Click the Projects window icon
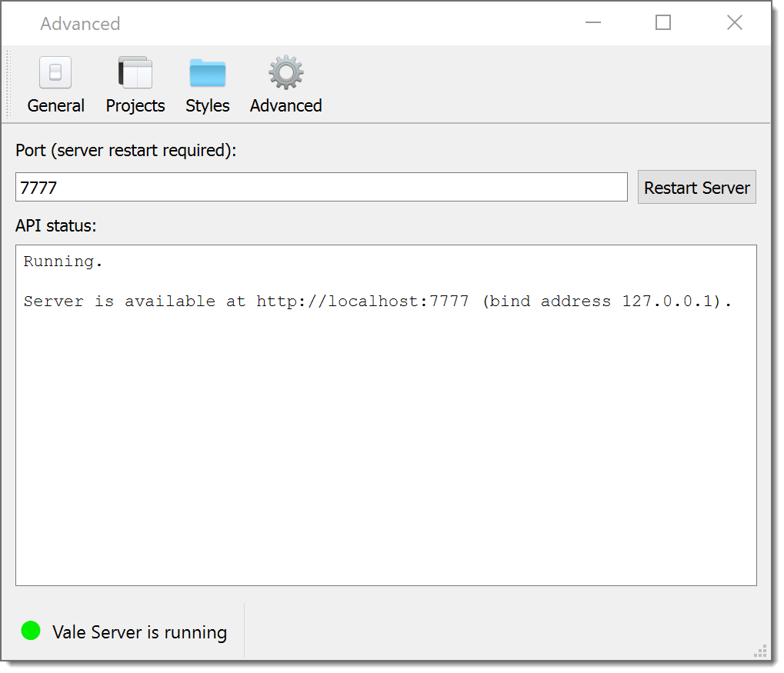 coord(135,73)
